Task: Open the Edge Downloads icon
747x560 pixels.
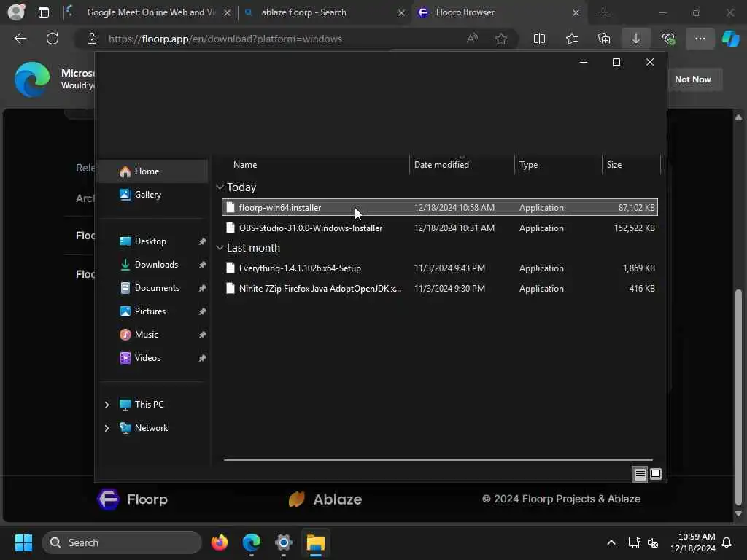Action: pos(636,39)
